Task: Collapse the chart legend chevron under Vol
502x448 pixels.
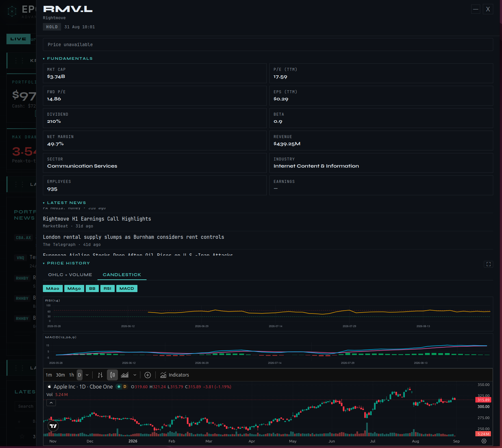Action: click(x=51, y=403)
